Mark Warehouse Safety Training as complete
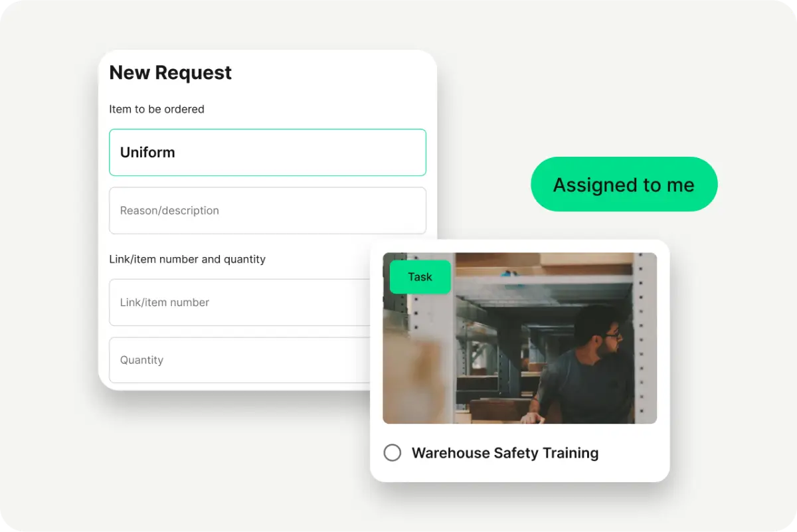Image resolution: width=797 pixels, height=532 pixels. click(393, 453)
